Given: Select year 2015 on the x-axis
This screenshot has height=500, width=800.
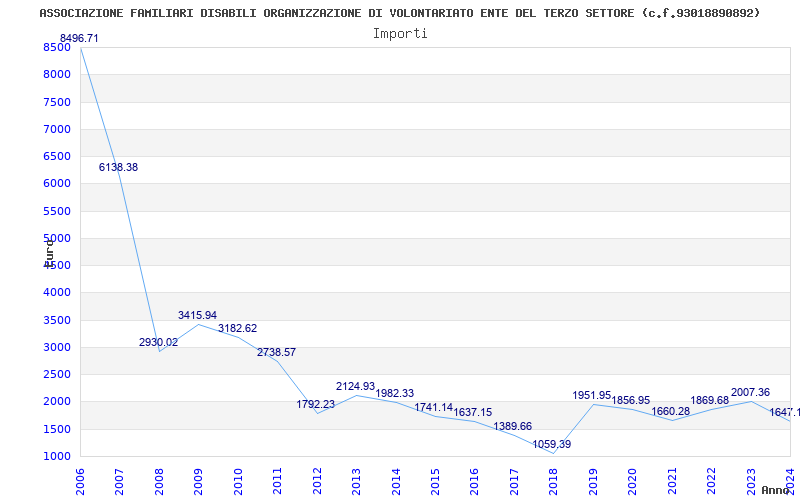Looking at the screenshot, I should click(x=435, y=482).
